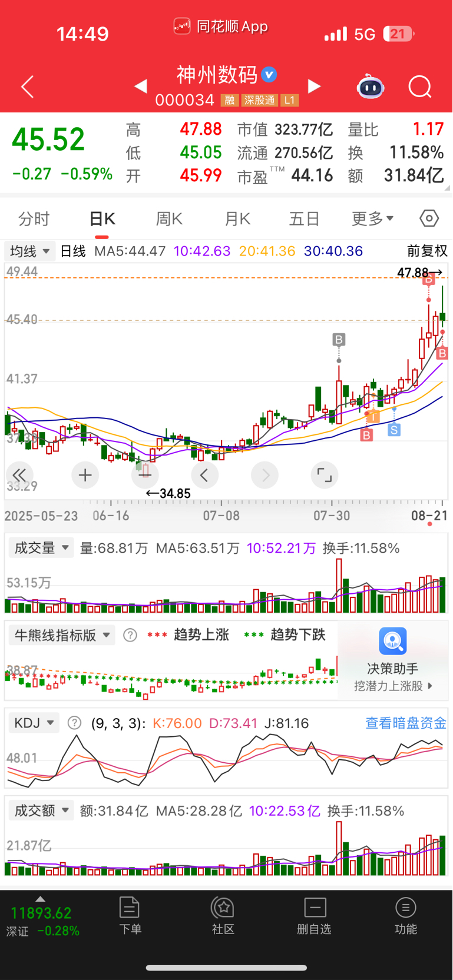Expand index bar arrow above 深证
Viewport: 453px width, 980px height.
click(x=40, y=899)
